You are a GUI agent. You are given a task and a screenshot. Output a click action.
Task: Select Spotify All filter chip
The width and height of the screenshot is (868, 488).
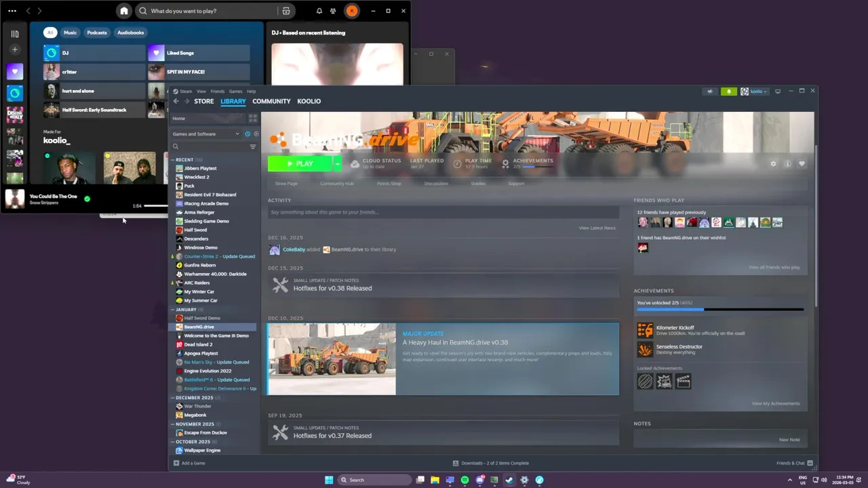[x=50, y=33]
